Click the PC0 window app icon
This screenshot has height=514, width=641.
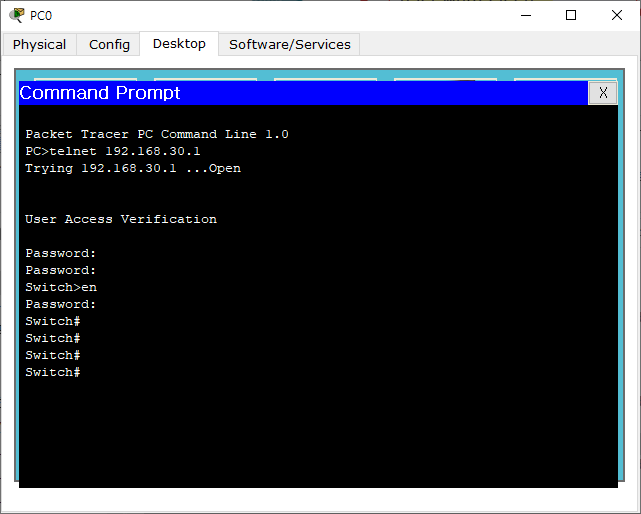[x=17, y=15]
